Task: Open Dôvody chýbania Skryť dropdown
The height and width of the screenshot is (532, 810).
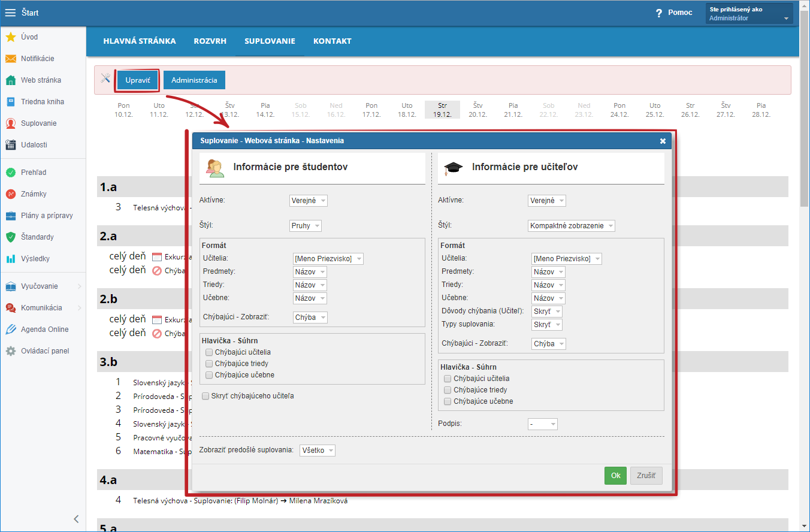Action: tap(547, 312)
